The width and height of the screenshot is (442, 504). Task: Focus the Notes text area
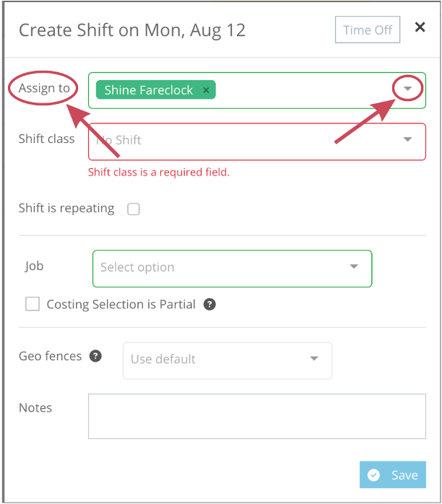click(x=257, y=416)
